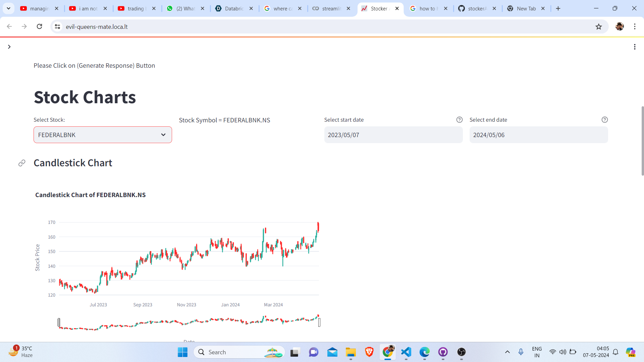The height and width of the screenshot is (362, 644).
Task: Open a new browser tab
Action: point(558,9)
